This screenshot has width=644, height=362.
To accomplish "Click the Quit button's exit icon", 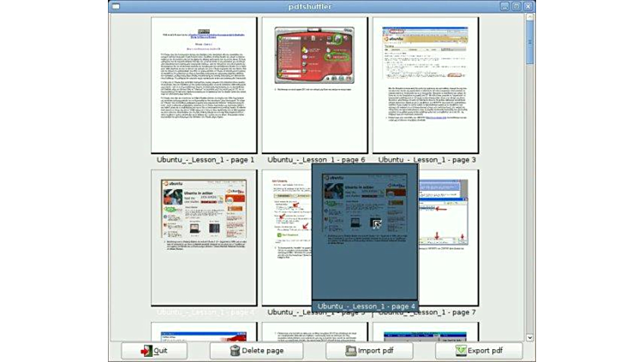I will pyautogui.click(x=146, y=351).
